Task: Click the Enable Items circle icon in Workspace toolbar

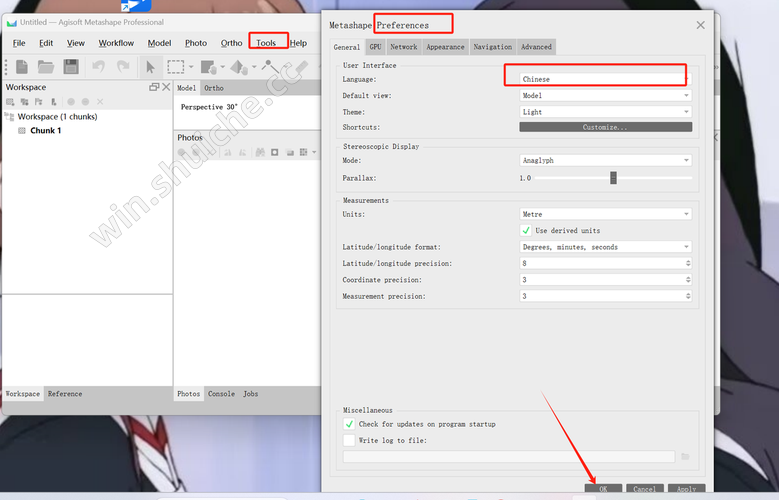Action: 71,101
